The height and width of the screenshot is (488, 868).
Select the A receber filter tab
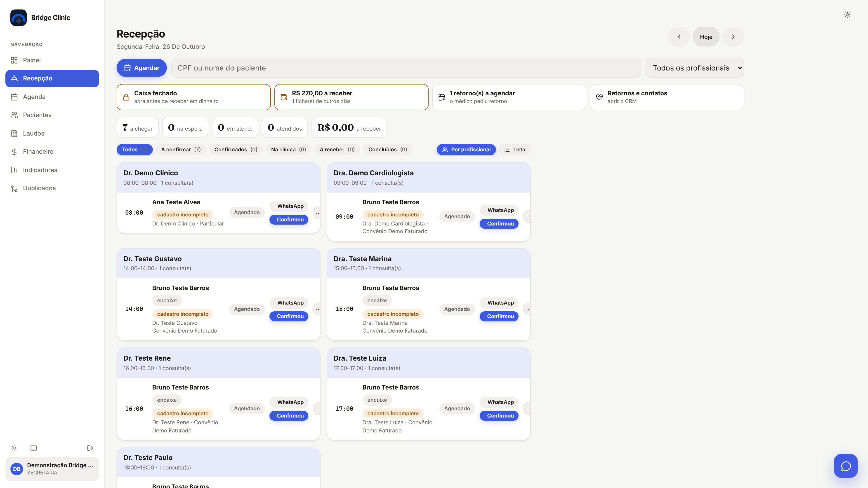337,150
